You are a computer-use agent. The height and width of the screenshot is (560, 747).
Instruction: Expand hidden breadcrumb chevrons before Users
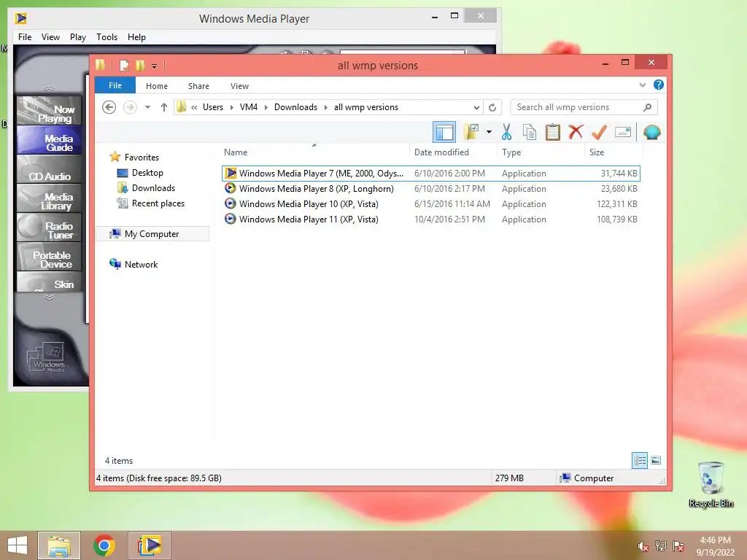point(194,108)
